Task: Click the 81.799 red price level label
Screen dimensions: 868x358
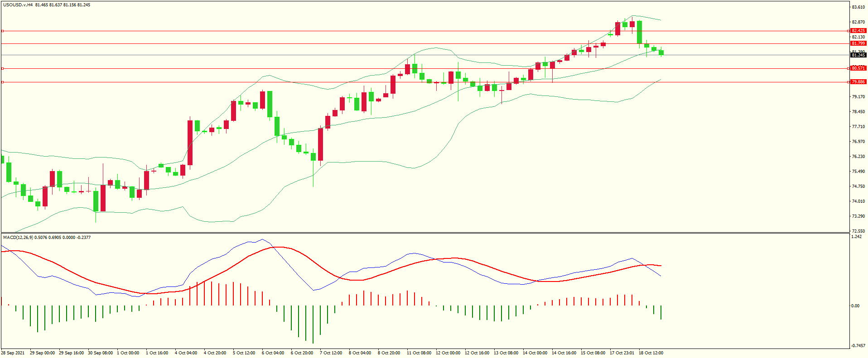Action: pos(858,43)
